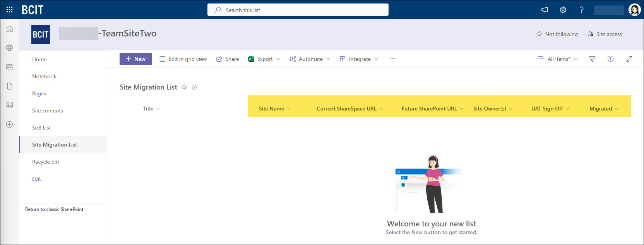Open the Migrated column menu

click(x=604, y=109)
